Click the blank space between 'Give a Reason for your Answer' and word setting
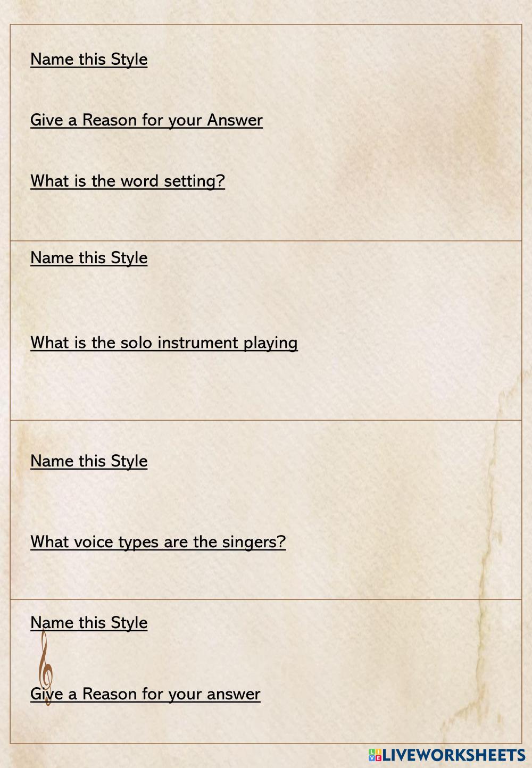 coord(160,151)
